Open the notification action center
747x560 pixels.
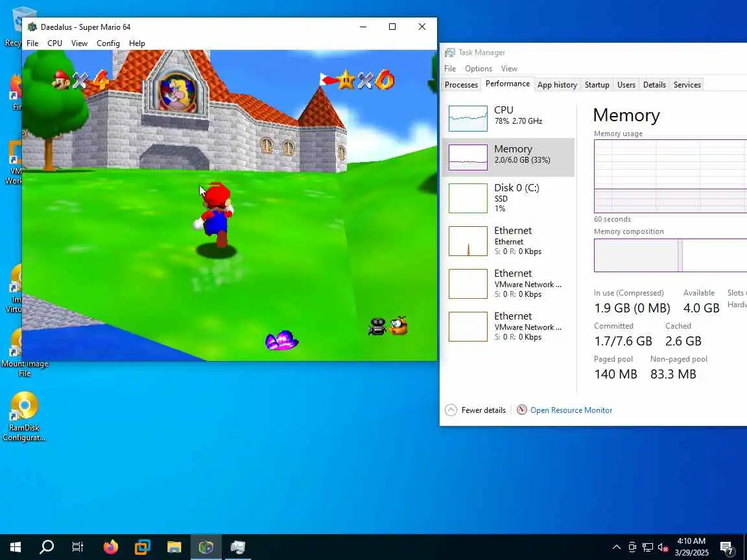pyautogui.click(x=727, y=548)
